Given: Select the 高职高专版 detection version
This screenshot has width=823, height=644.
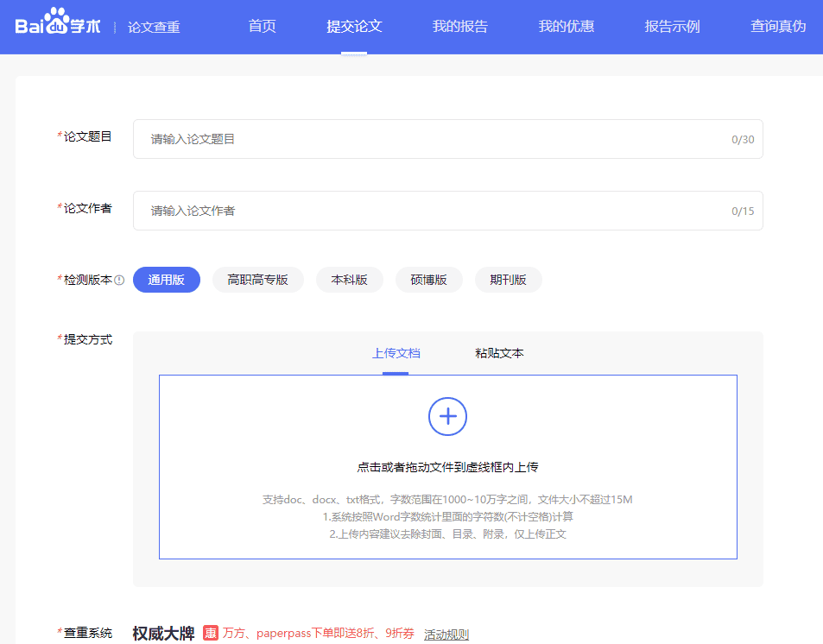Looking at the screenshot, I should pos(257,280).
